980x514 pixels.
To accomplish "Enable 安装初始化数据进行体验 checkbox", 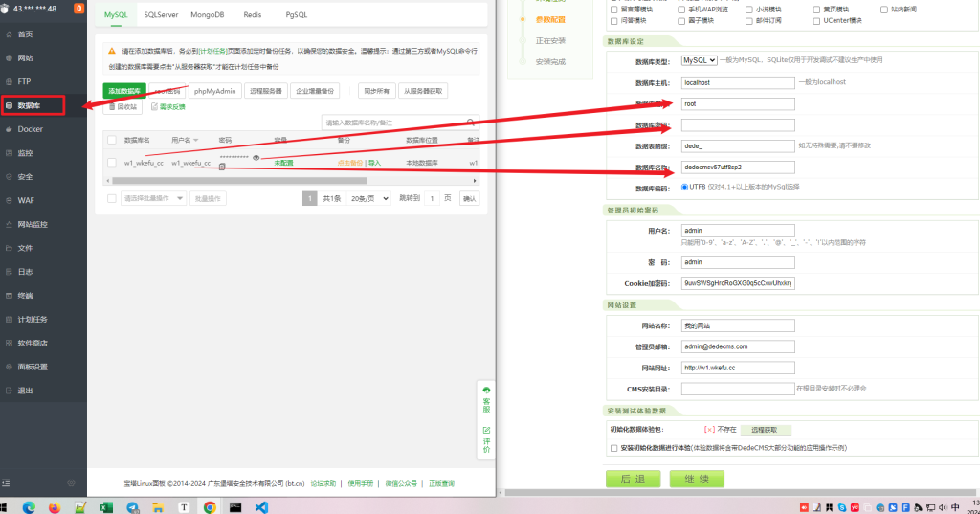I will (613, 448).
